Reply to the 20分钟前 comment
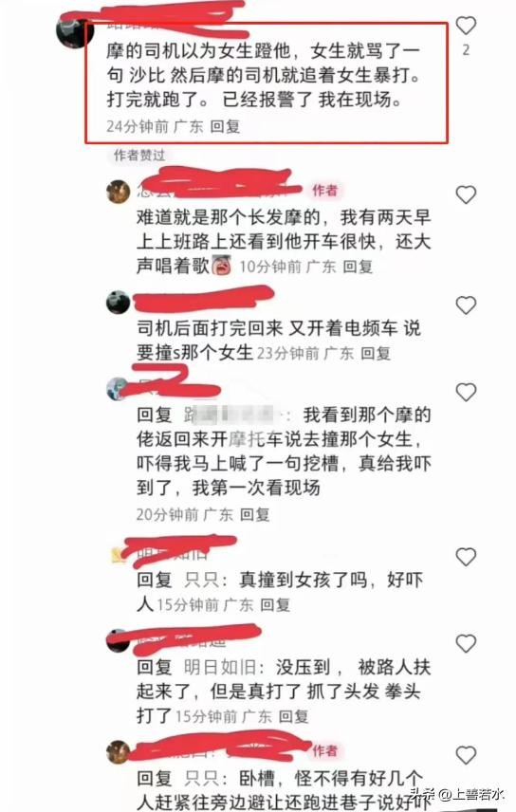The width and height of the screenshot is (516, 812). 254,514
